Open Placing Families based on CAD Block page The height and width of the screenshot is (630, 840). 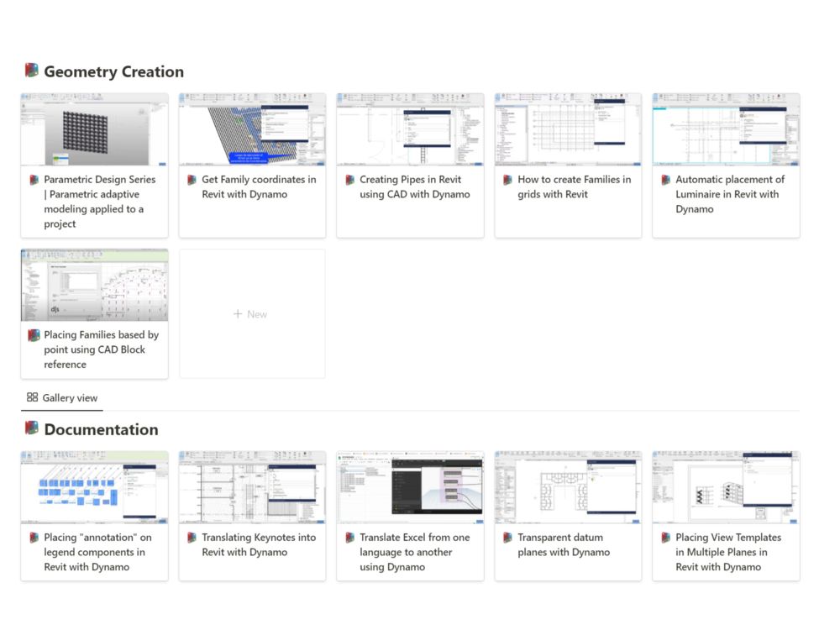tap(101, 349)
